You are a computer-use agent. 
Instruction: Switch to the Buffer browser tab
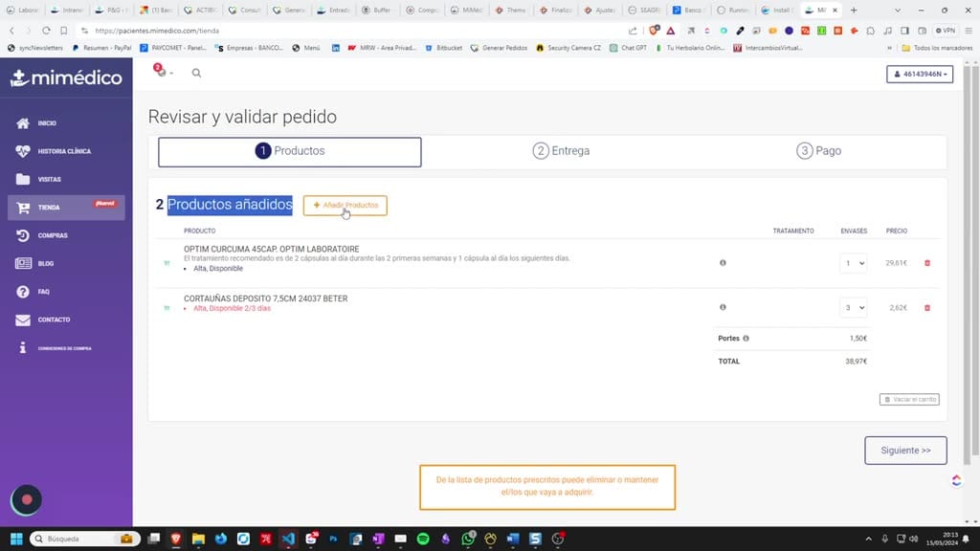(377, 10)
